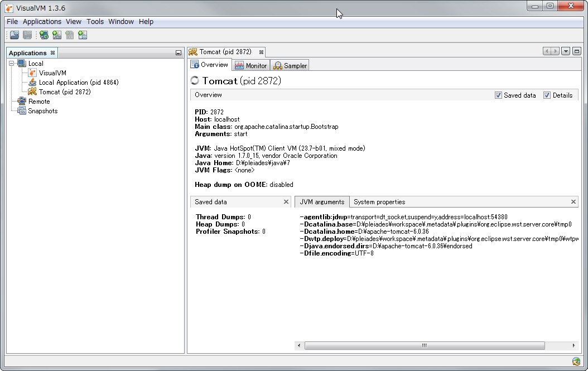The height and width of the screenshot is (371, 588).
Task: Click the Java Home path line
Action: tap(242, 163)
